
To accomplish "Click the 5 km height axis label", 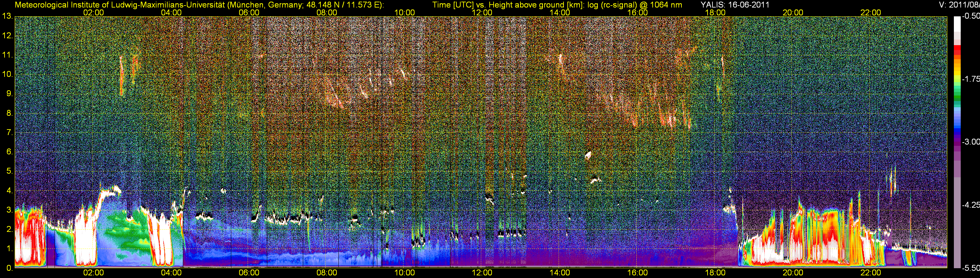I will tap(9, 171).
